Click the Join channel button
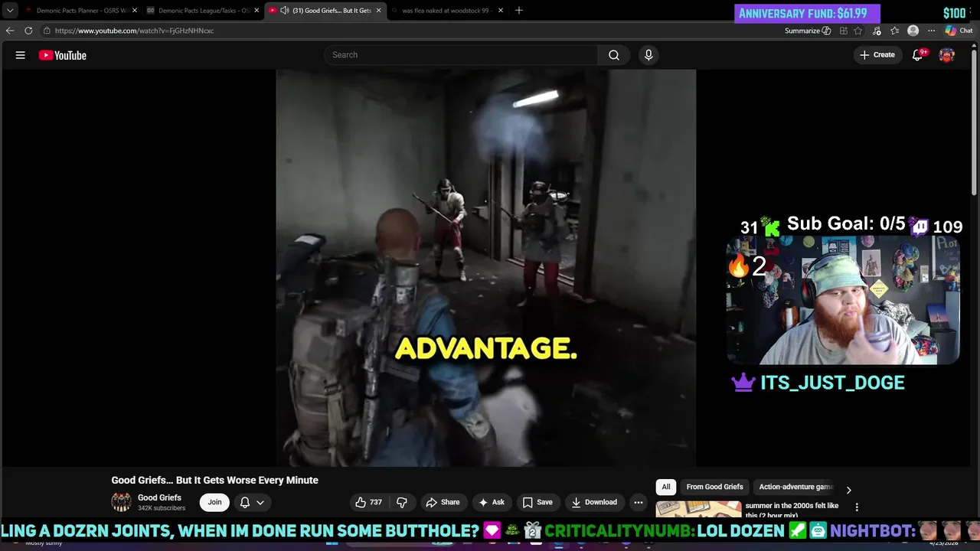Viewport: 980px width, 551px height. click(x=214, y=502)
